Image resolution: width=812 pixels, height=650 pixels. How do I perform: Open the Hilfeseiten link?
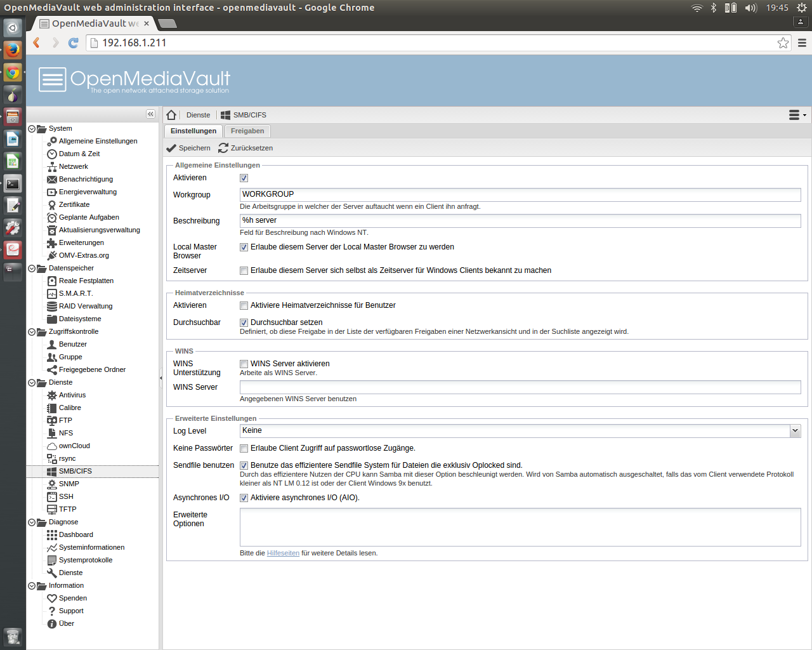283,553
